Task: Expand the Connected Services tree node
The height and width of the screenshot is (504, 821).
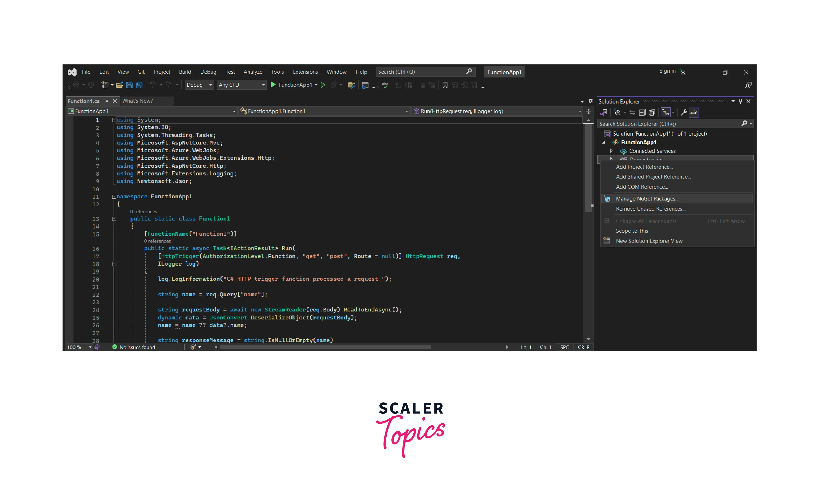Action: 611,151
